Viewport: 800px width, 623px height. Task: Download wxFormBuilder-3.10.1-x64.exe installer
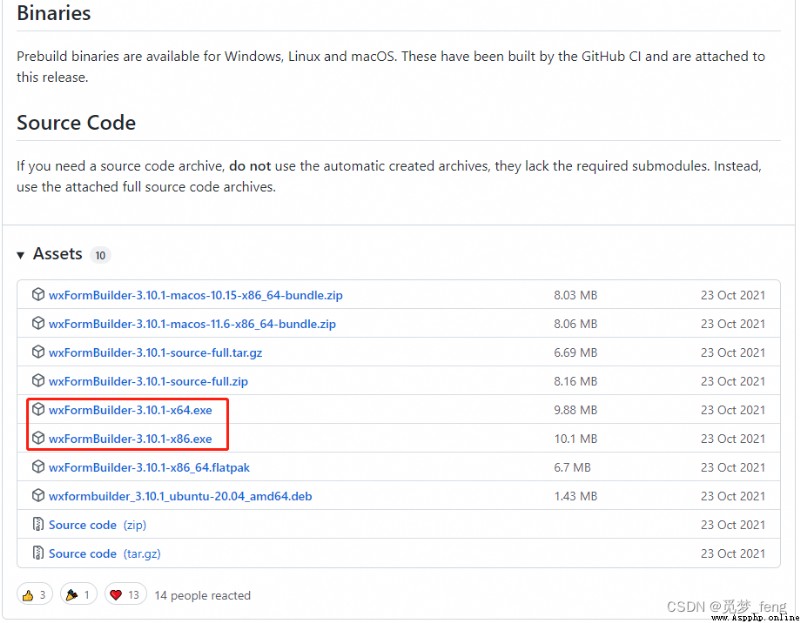[x=130, y=410]
